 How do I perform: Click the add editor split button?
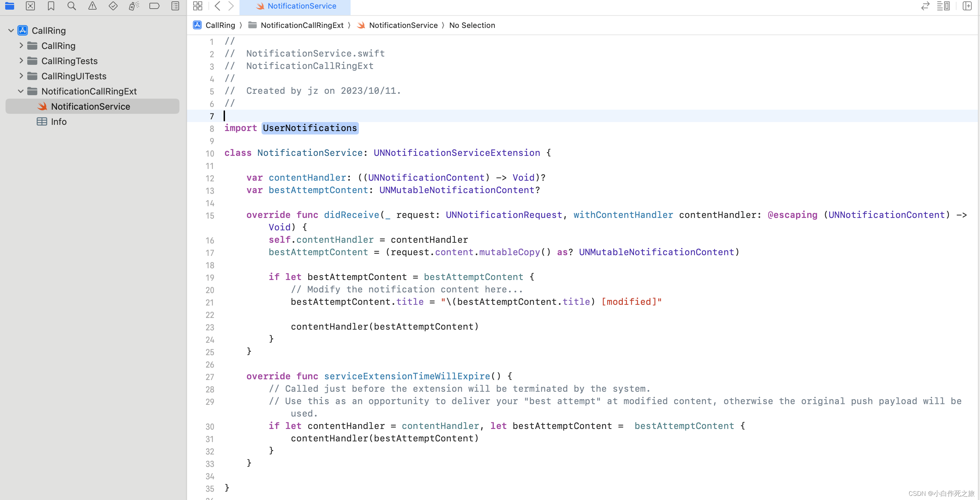pyautogui.click(x=967, y=6)
